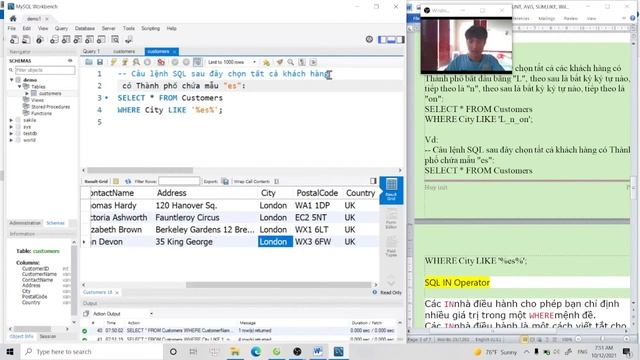Focus the Filter objects field in Schemas

click(x=45, y=70)
